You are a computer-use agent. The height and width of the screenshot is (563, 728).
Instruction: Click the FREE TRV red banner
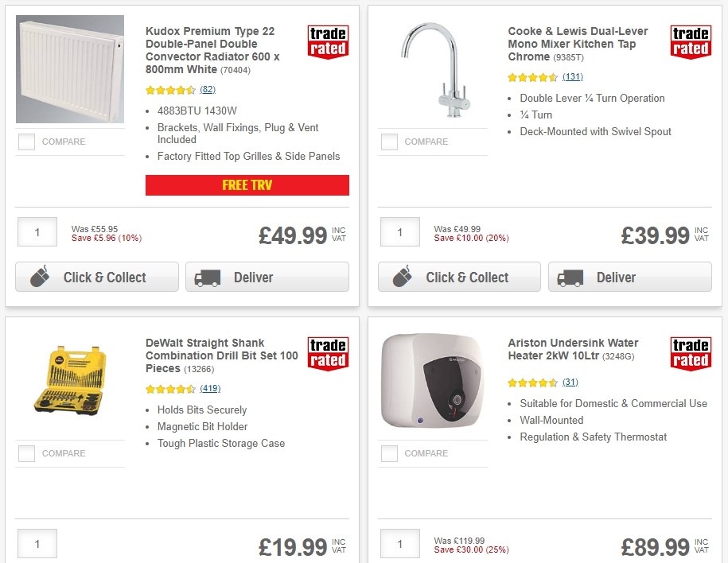point(247,185)
